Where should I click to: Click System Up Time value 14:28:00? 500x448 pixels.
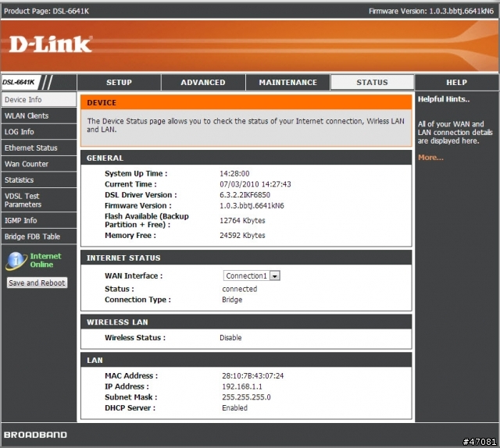pos(234,173)
